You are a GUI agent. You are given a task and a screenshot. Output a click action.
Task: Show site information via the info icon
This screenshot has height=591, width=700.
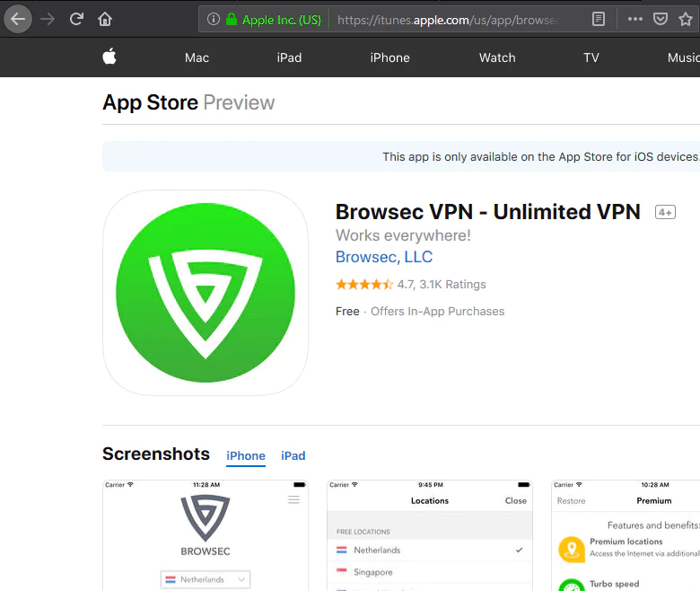click(x=214, y=19)
